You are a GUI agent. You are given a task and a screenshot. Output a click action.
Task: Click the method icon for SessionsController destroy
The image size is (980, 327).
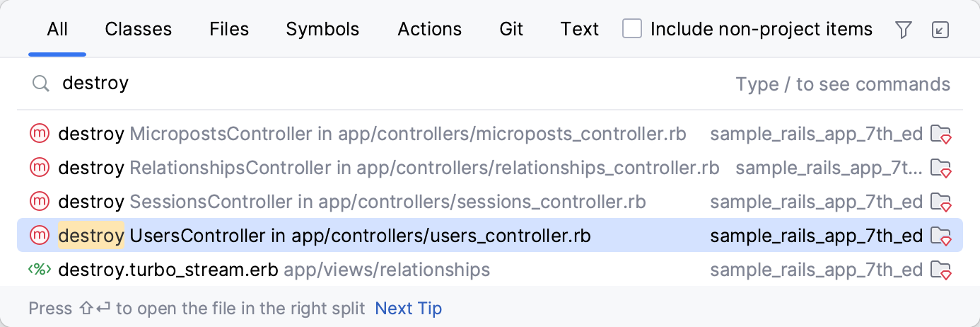click(39, 202)
